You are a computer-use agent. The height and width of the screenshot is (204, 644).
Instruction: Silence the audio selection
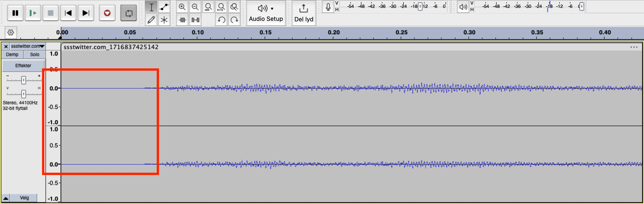(x=195, y=20)
